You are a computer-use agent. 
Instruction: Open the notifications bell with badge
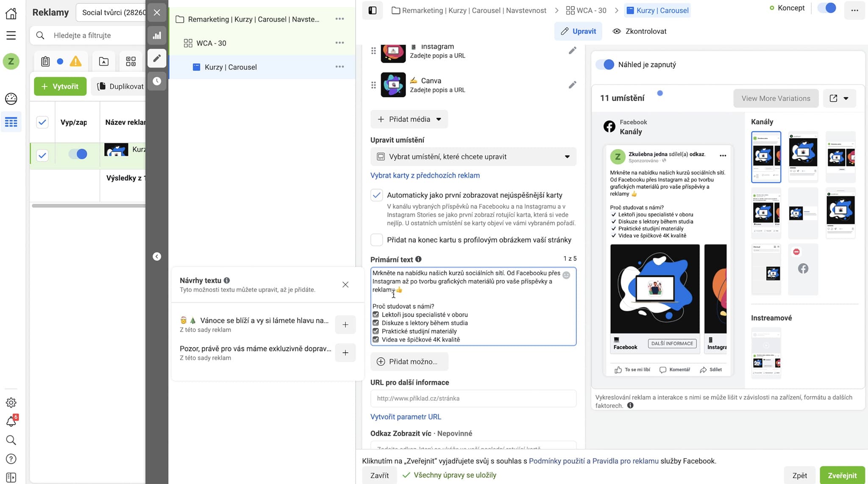11,421
